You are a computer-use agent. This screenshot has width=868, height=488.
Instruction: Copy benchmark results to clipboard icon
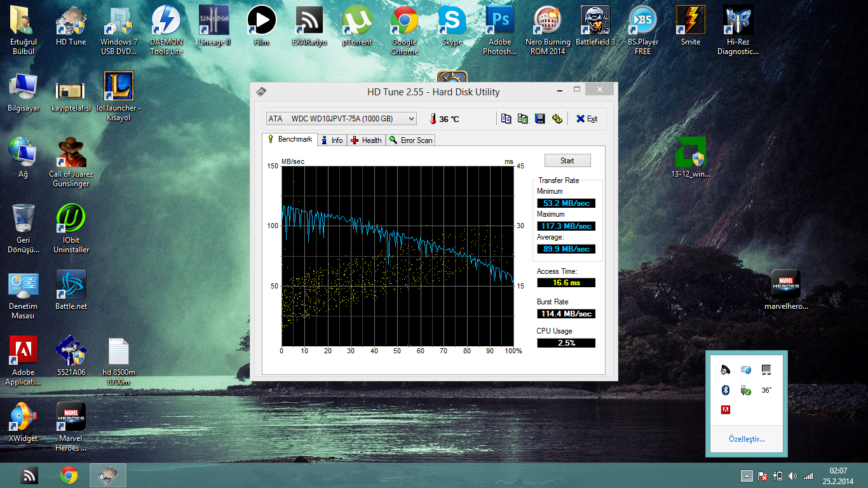pos(506,119)
